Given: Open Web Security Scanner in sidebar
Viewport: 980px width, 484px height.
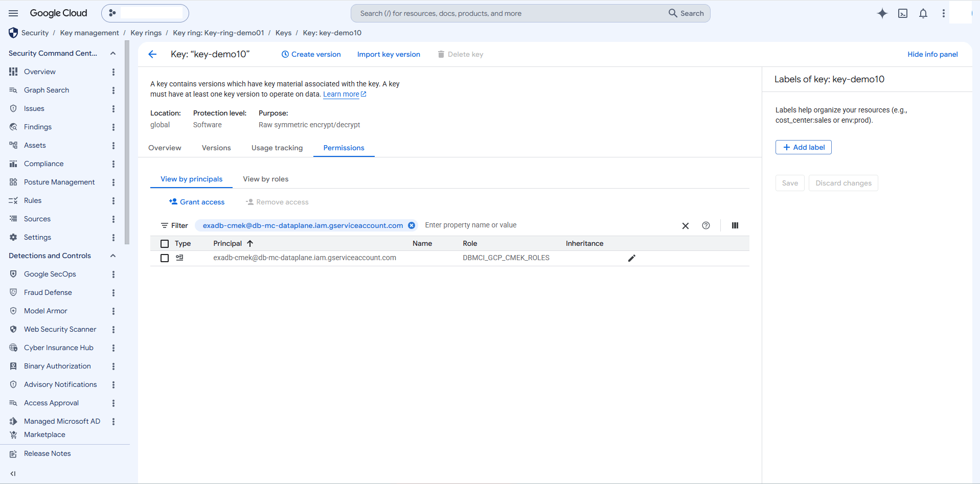Looking at the screenshot, I should click(x=60, y=330).
